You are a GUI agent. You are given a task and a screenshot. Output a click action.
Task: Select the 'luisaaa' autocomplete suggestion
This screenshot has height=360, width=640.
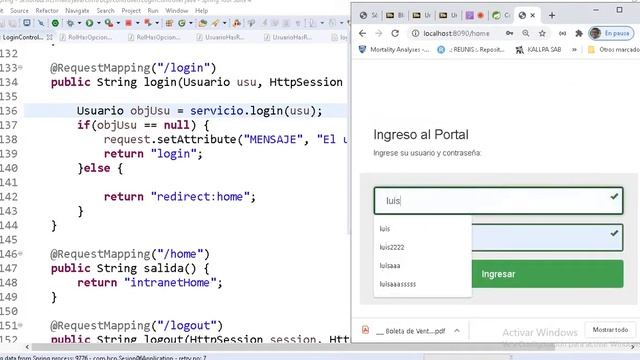tap(422, 266)
